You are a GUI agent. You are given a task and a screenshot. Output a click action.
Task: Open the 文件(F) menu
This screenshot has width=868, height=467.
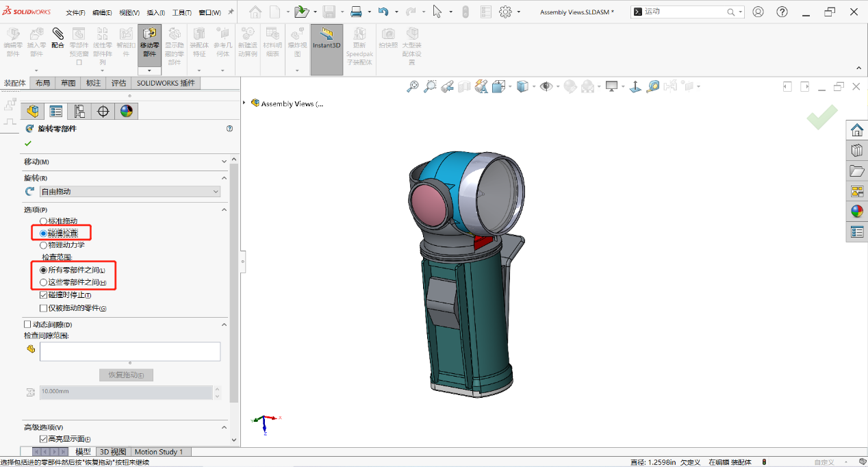75,12
